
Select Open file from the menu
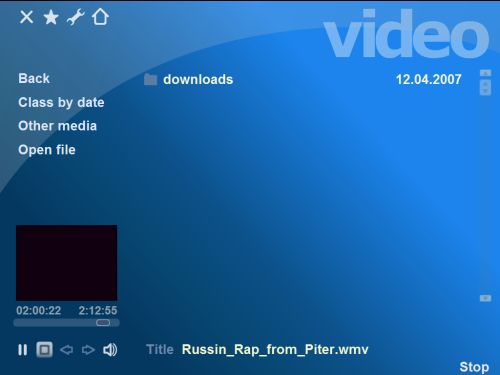click(47, 150)
